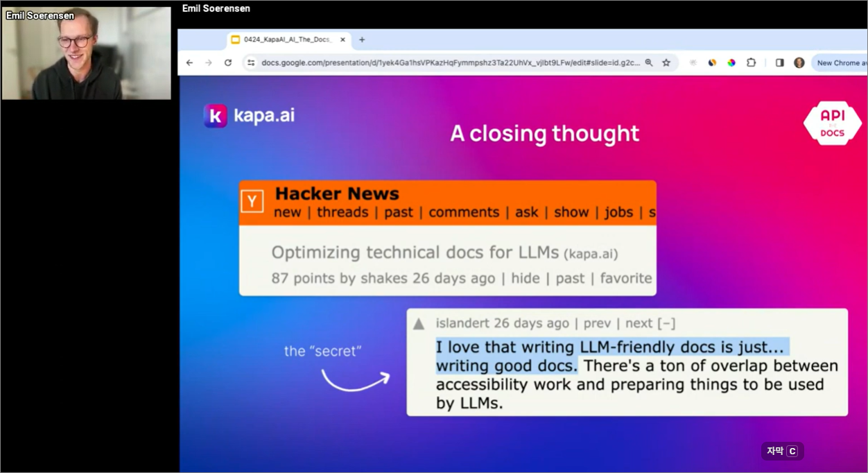This screenshot has height=473, width=868.
Task: Collapse the comment with the [–] toggle
Action: click(x=666, y=324)
